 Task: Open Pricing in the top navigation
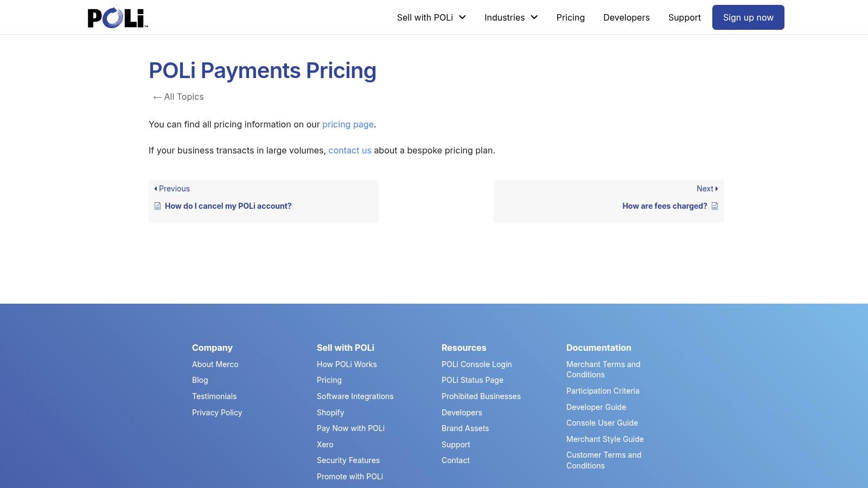pyautogui.click(x=571, y=17)
